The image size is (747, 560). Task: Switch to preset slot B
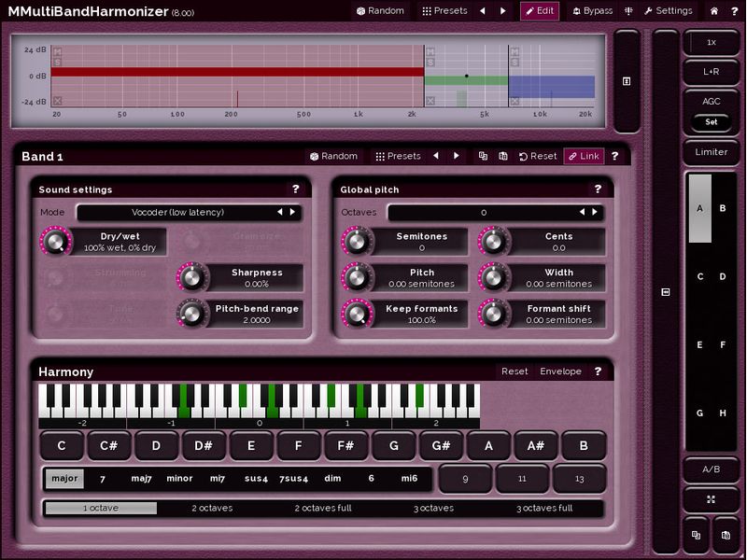pos(723,208)
